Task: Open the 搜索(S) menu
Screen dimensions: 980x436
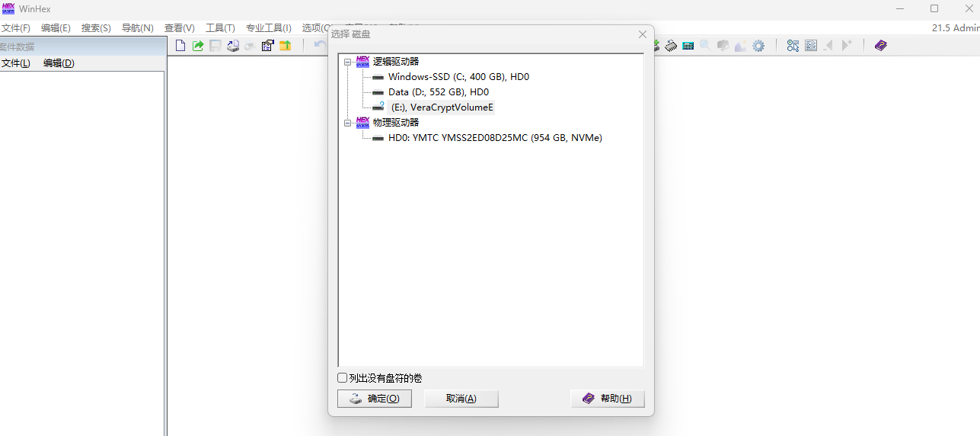Action: [96, 27]
